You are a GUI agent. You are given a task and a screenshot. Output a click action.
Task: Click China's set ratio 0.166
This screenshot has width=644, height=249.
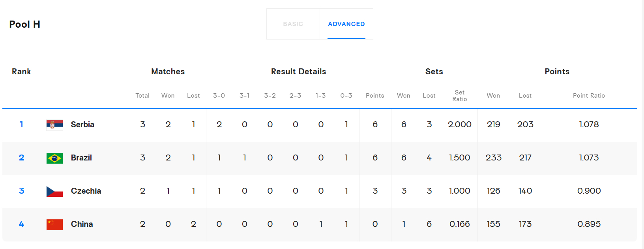460,224
